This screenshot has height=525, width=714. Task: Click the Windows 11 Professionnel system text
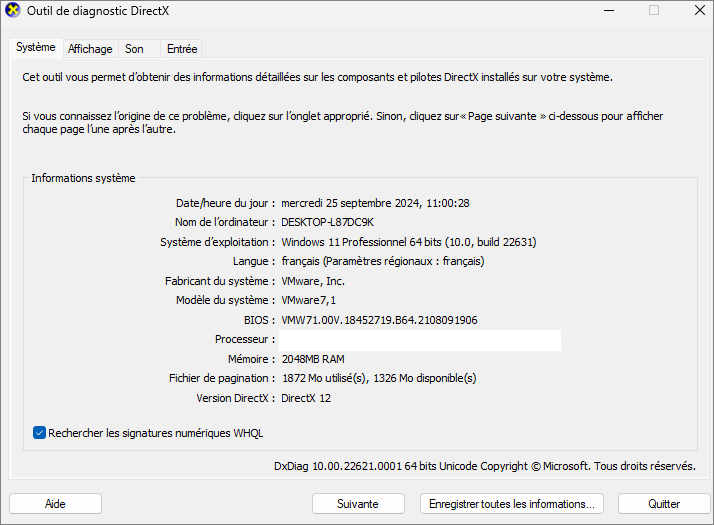(x=408, y=242)
